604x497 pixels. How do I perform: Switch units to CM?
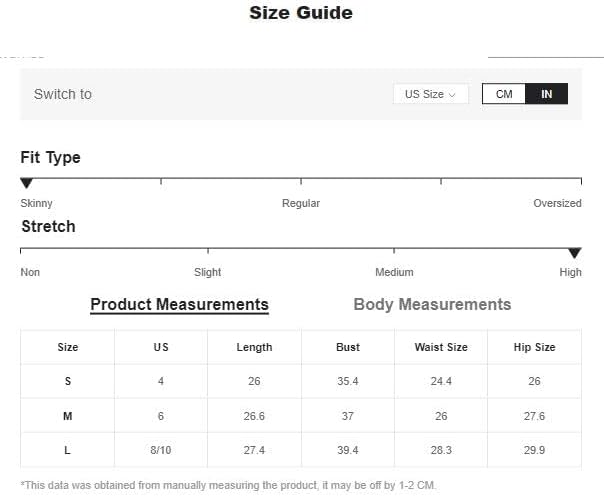tap(503, 94)
